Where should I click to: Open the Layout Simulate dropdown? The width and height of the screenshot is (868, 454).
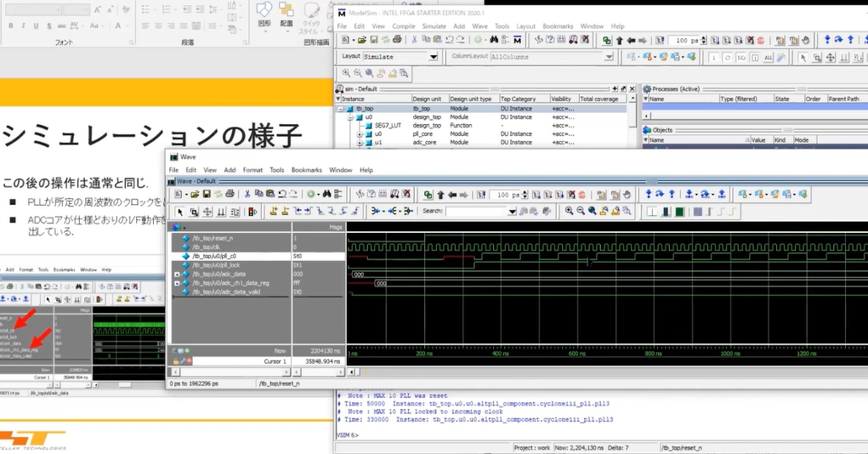[434, 57]
